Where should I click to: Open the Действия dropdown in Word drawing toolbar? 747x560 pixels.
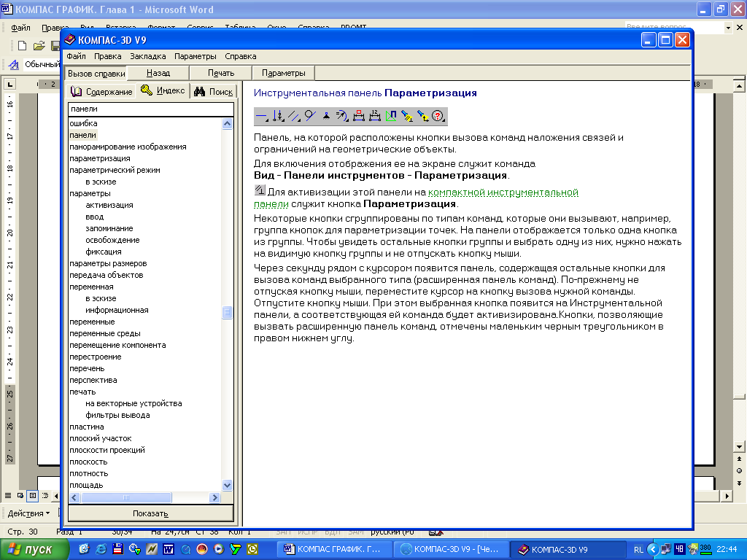pos(28,513)
